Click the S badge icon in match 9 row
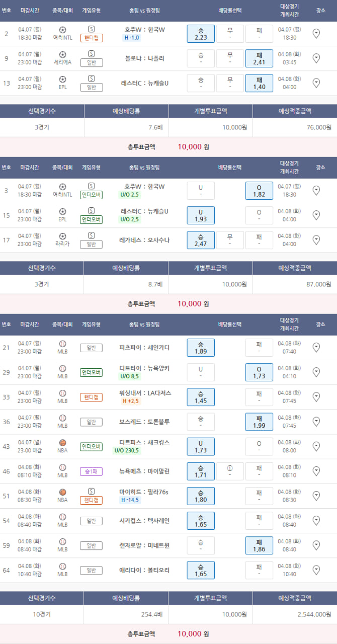337x644 pixels. [91, 54]
